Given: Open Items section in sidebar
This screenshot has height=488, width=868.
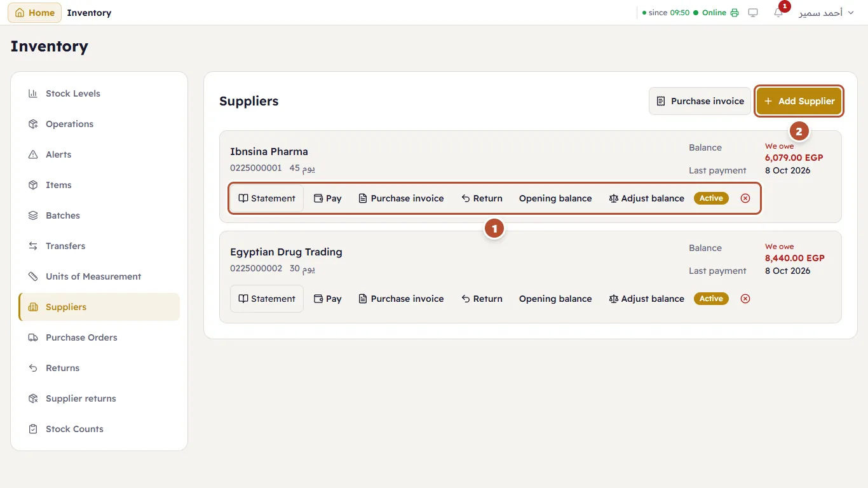Looking at the screenshot, I should click(99, 185).
